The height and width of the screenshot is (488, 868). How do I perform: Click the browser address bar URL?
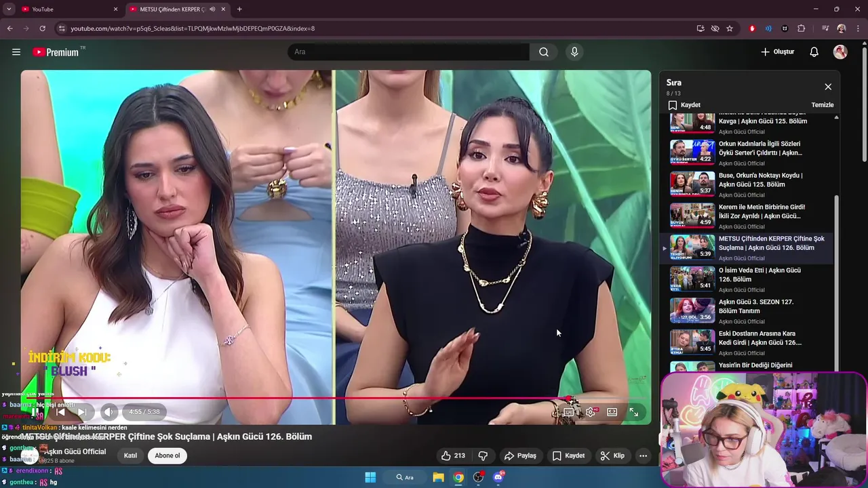[x=193, y=28]
